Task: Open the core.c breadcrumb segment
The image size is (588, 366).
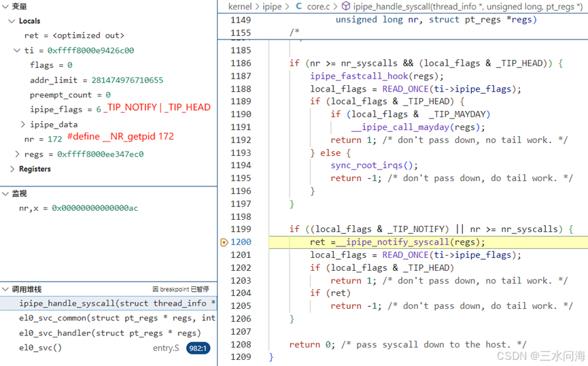Action: pos(318,6)
